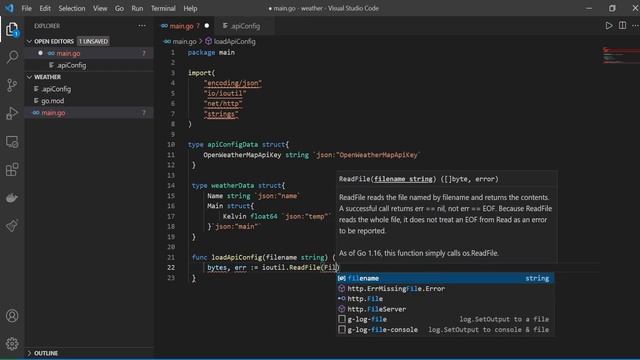Open Run and Debug view
Viewport: 640px width, 360px height.
click(12, 113)
